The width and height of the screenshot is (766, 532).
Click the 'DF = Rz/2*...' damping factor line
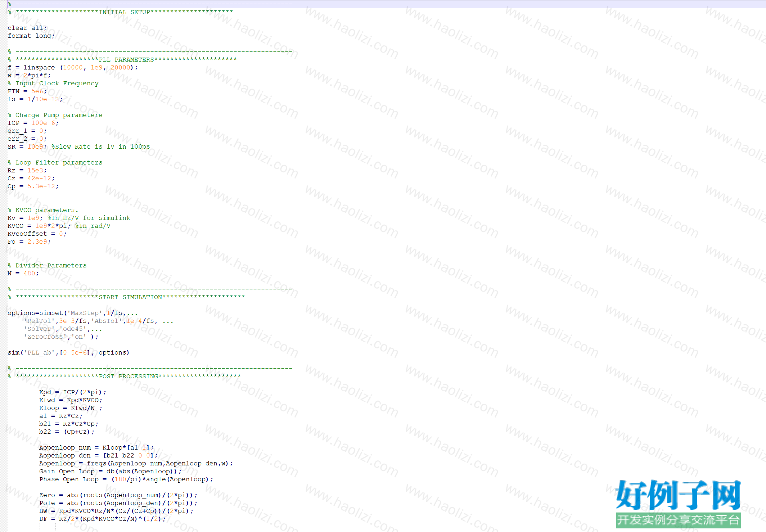(102, 519)
